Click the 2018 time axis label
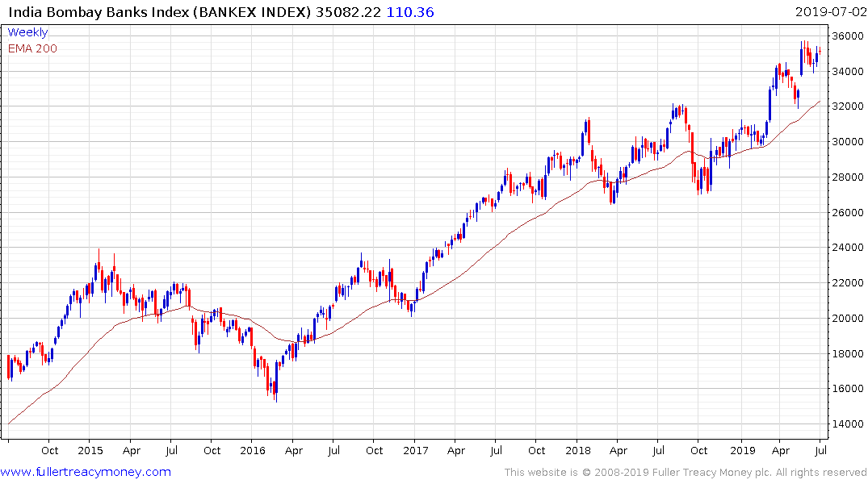 [578, 450]
